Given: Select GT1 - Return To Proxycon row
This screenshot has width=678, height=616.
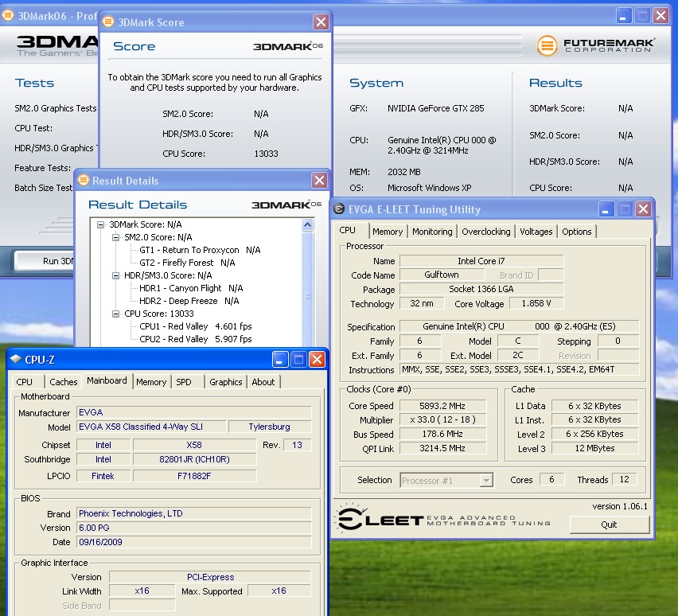Looking at the screenshot, I should click(200, 250).
